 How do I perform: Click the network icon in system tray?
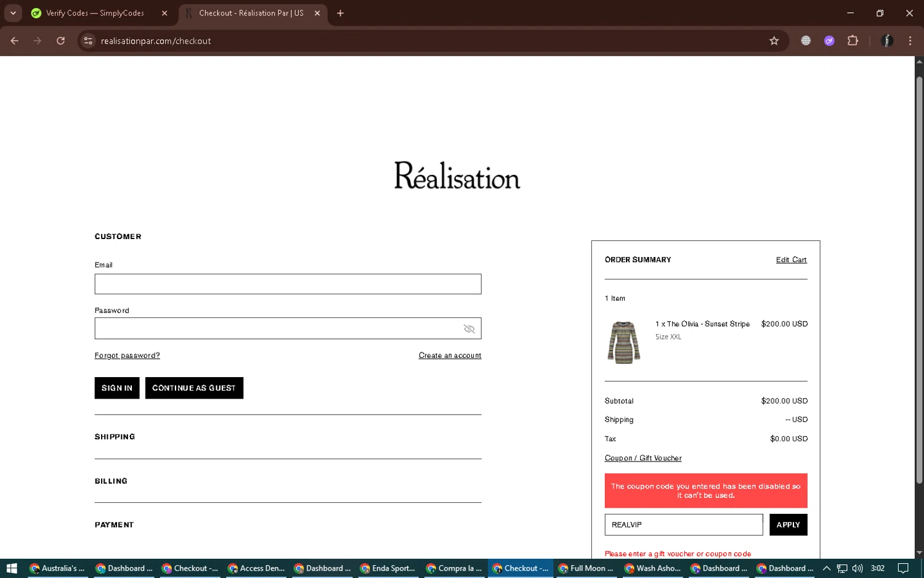[x=842, y=568]
